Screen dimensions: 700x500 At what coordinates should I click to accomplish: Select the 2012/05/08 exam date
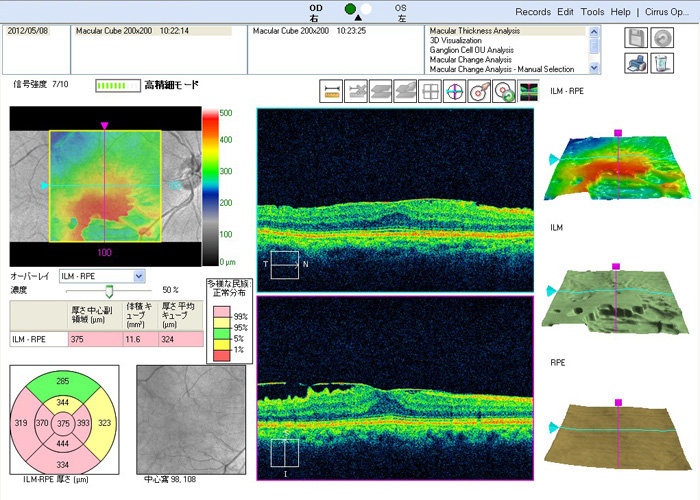(x=28, y=31)
